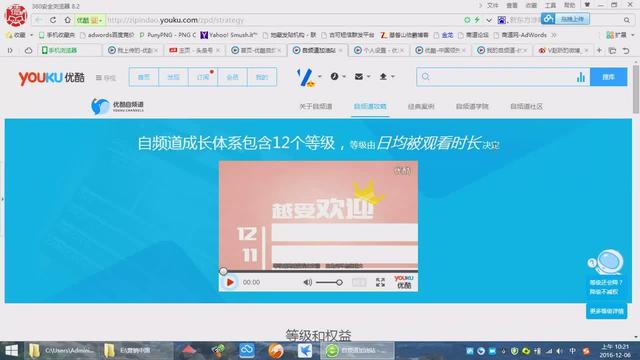This screenshot has width=640, height=360.
Task: Open the blue bird app in taskbar
Action: tap(304, 350)
